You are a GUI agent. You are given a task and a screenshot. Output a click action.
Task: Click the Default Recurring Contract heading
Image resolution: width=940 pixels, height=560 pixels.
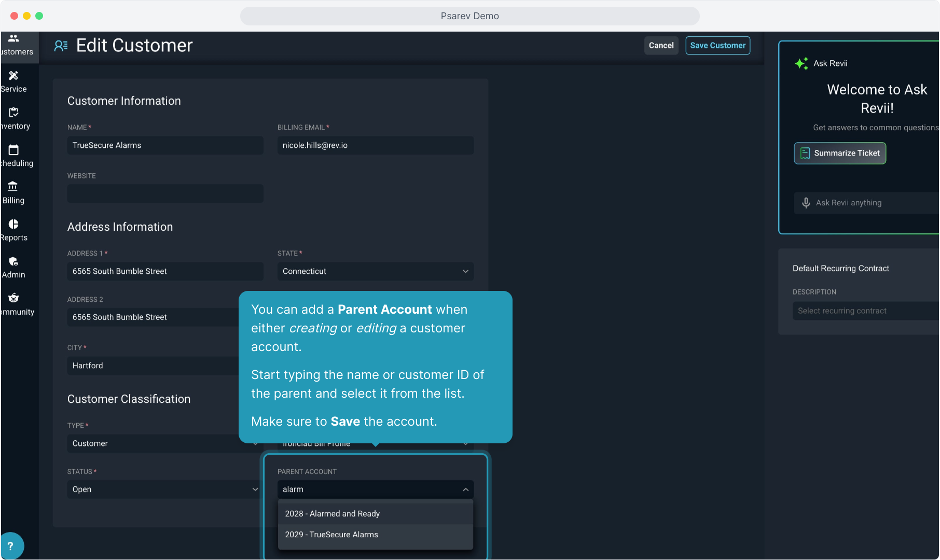pyautogui.click(x=841, y=269)
